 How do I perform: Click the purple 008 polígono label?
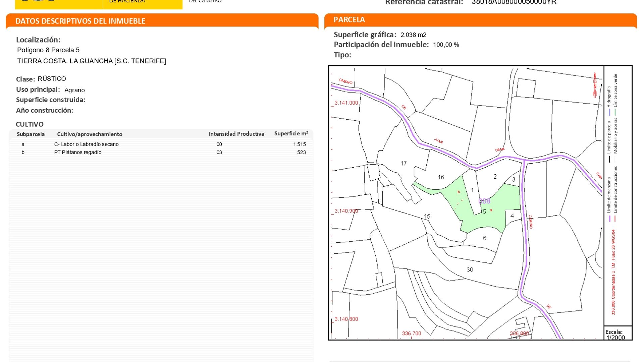click(x=484, y=201)
